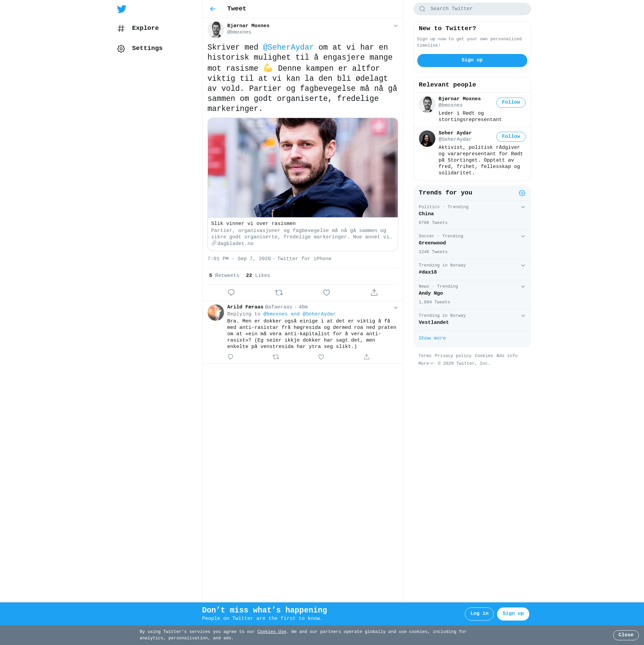Open Terms footer link
Screen dimensions: 644x645
point(425,356)
